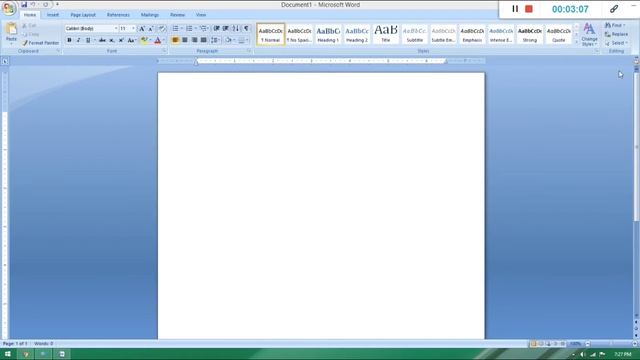Toggle Print Layout view in status bar
This screenshot has height=360, width=640.
pyautogui.click(x=533, y=344)
